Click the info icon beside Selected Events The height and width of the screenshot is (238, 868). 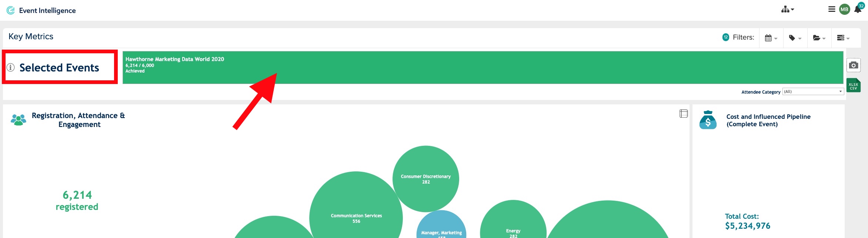tap(11, 67)
